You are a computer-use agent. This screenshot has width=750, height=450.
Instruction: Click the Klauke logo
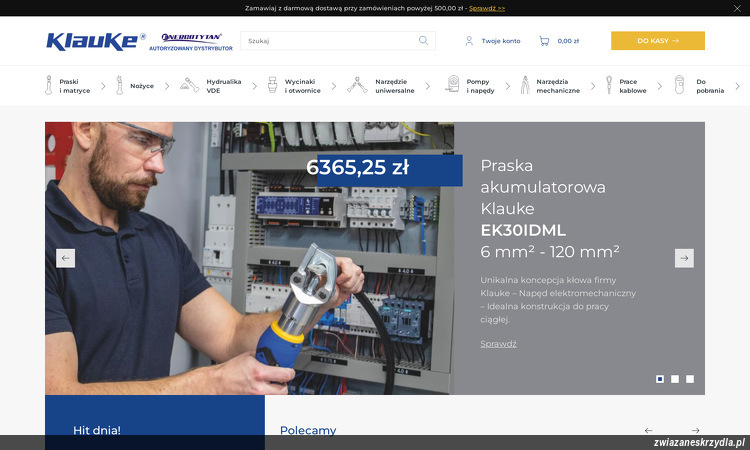click(96, 41)
